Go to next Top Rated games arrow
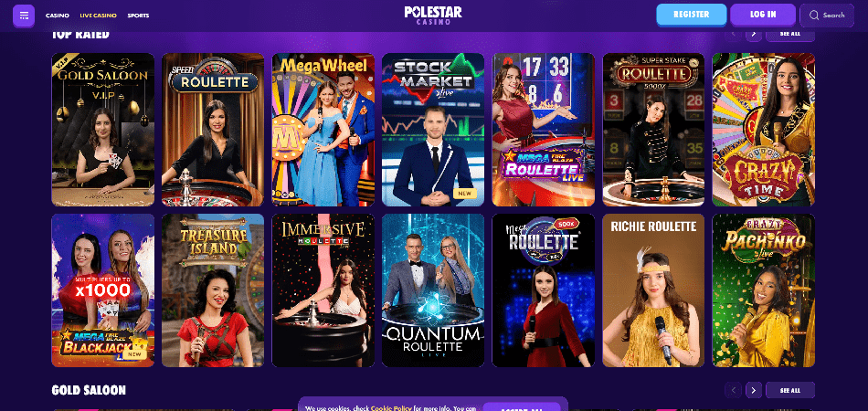This screenshot has width=868, height=411. tap(754, 34)
